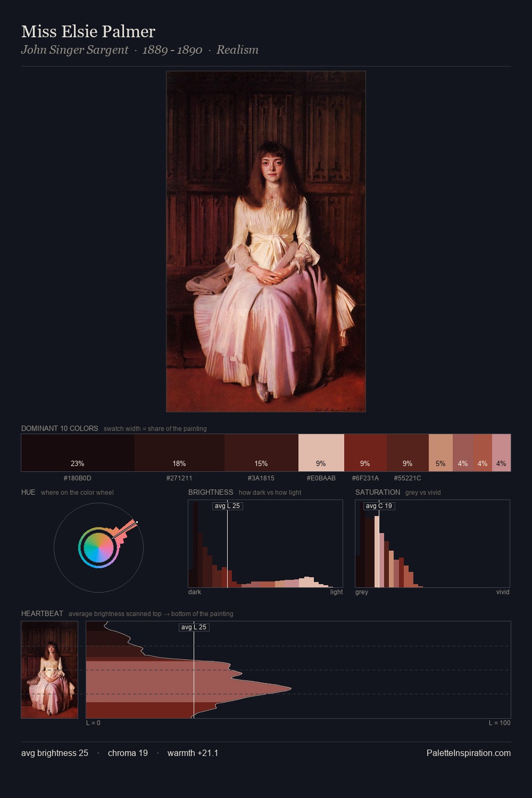
Task: Click the 'HUE' section heading
Action: (28, 492)
